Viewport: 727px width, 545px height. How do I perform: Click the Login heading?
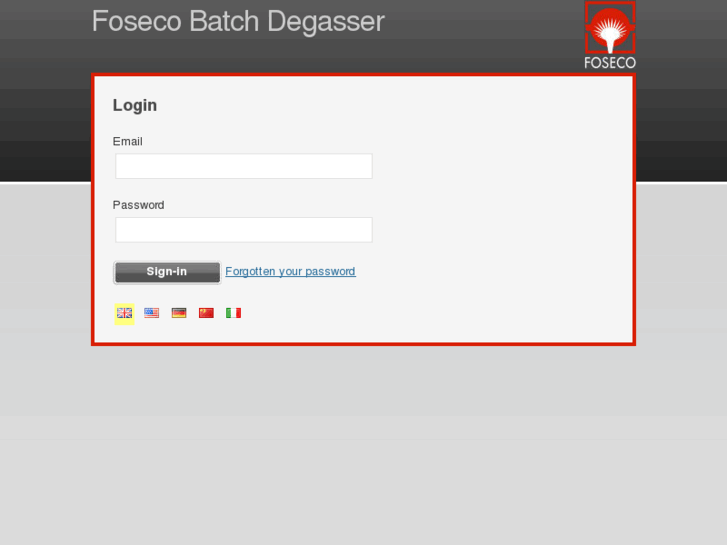[x=135, y=105]
